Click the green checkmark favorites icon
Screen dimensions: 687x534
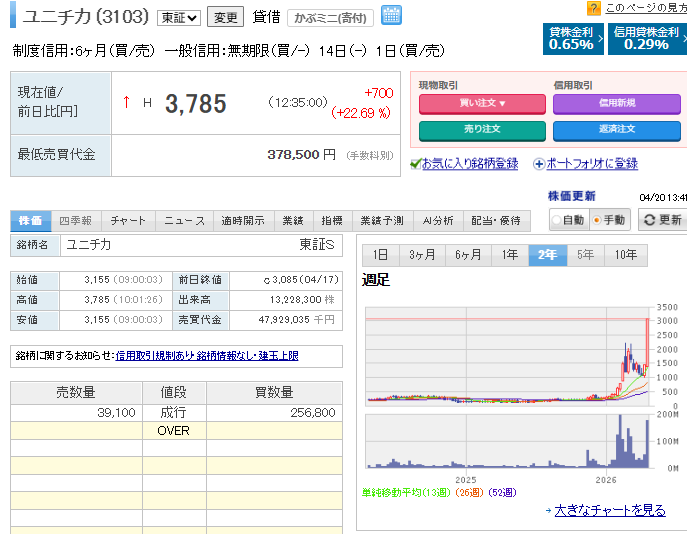point(415,164)
